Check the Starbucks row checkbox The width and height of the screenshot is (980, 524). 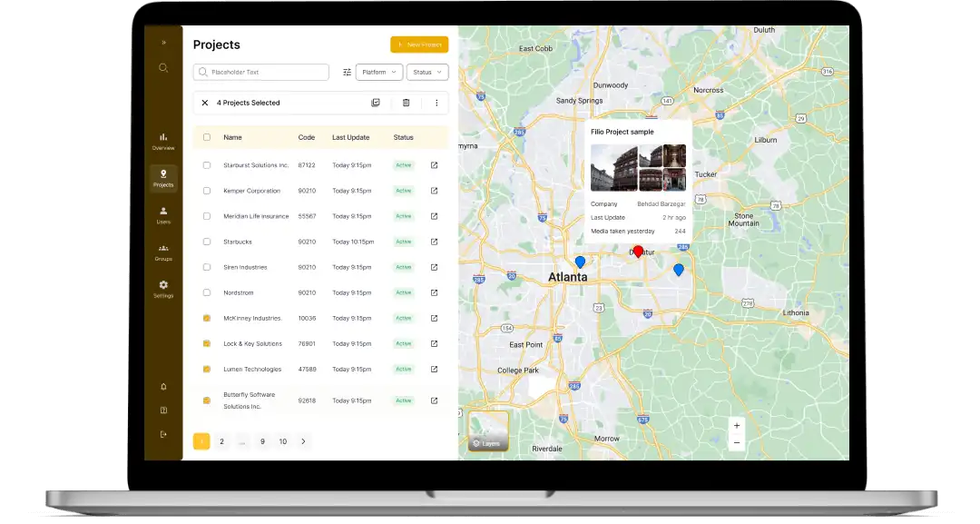207,242
